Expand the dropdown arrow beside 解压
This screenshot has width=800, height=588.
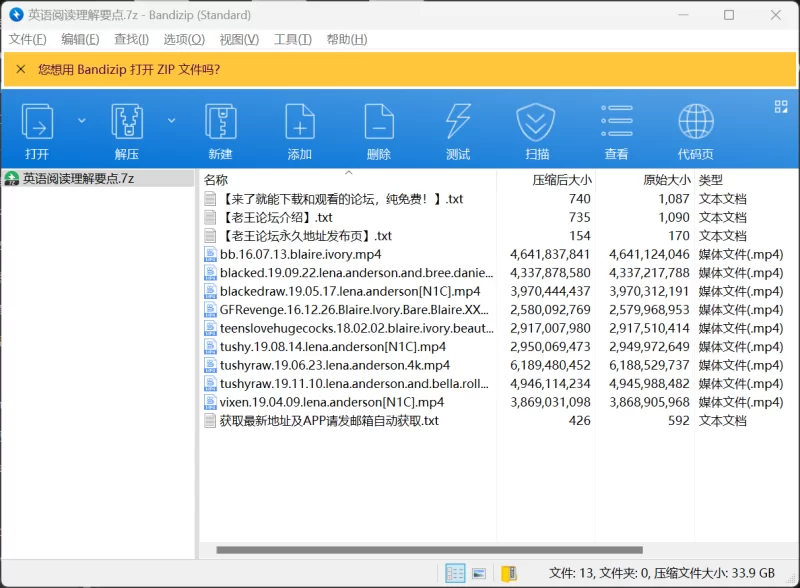click(171, 120)
